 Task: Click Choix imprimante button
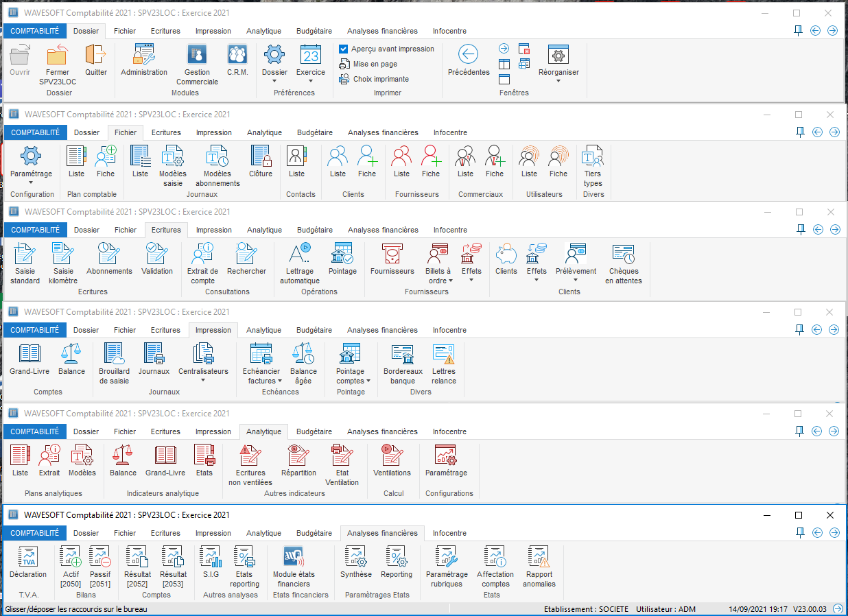(374, 79)
